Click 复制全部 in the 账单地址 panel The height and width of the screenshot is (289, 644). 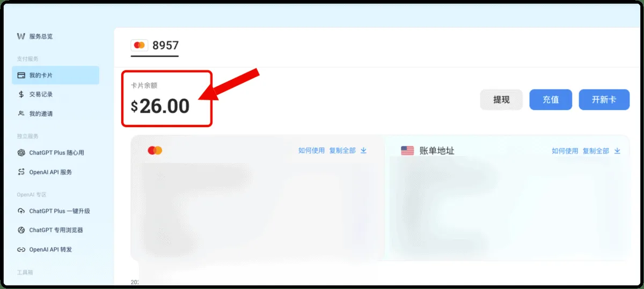596,151
